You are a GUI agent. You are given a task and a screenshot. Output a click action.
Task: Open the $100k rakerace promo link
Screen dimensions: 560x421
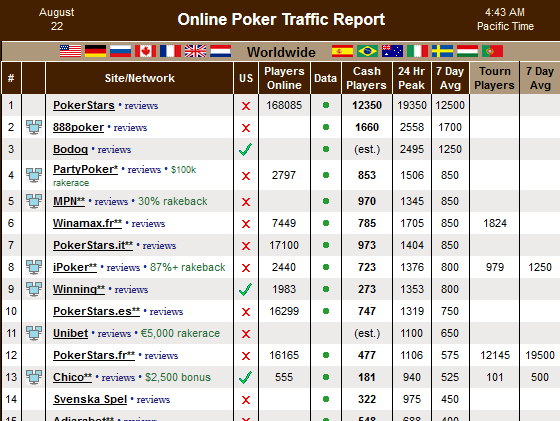(x=125, y=176)
